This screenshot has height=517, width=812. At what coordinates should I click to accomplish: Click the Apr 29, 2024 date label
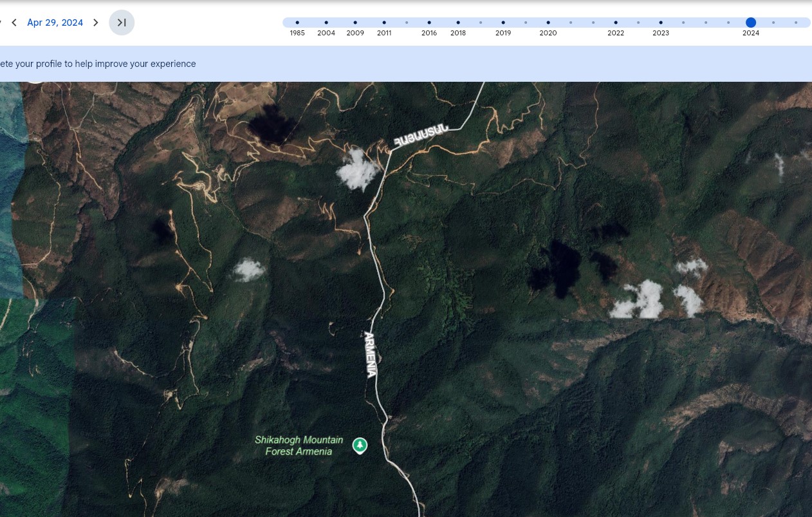coord(55,23)
